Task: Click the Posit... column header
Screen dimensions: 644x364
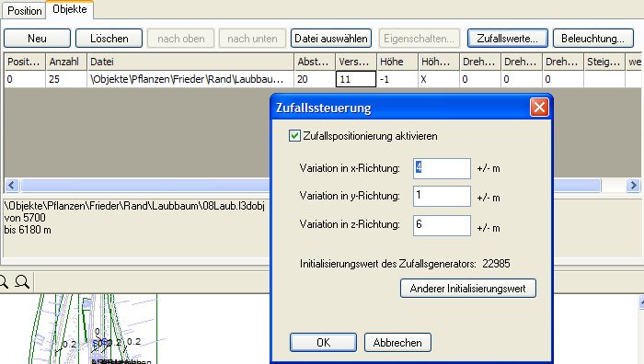Action: (25, 62)
